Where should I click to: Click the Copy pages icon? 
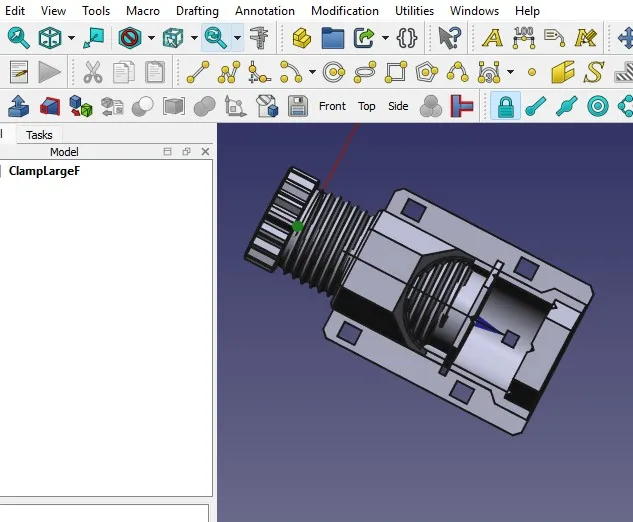pos(124,72)
